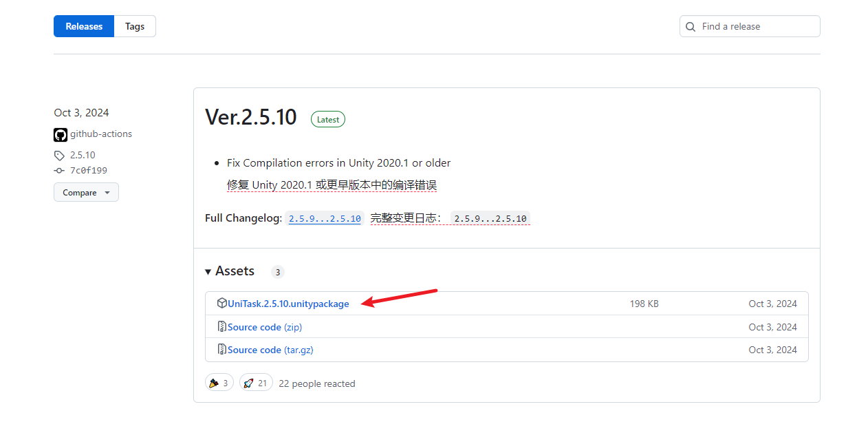The height and width of the screenshot is (422, 868).
Task: Open the github-actions author profile link
Action: (x=101, y=134)
